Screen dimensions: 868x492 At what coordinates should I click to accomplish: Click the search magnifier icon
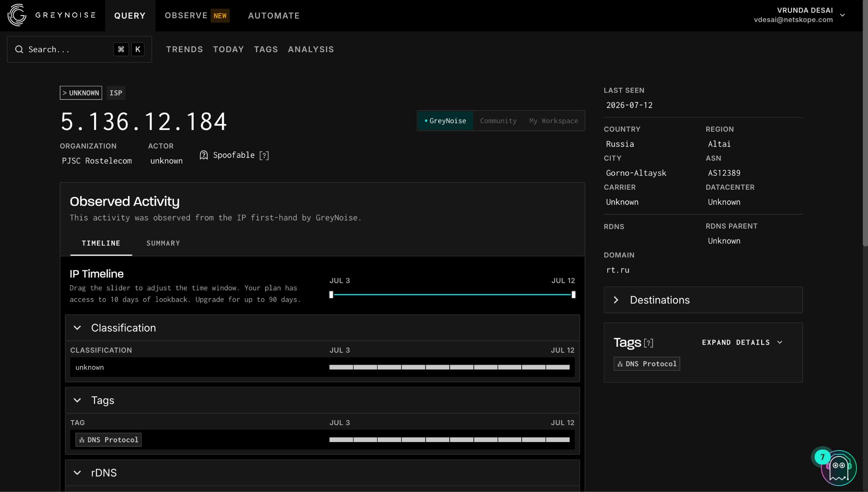pyautogui.click(x=19, y=50)
